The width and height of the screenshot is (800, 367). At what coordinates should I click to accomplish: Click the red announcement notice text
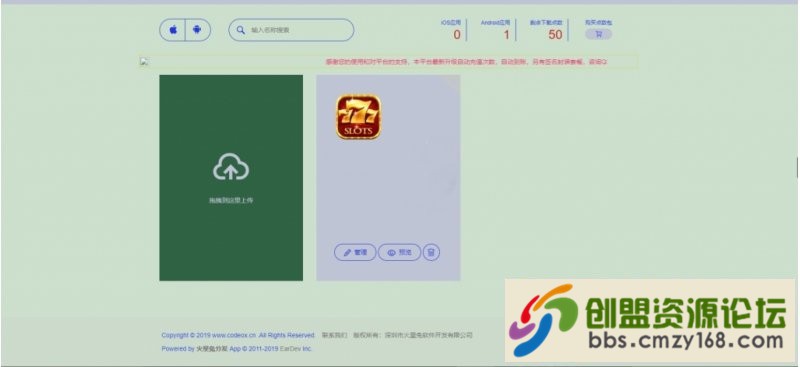click(x=466, y=62)
